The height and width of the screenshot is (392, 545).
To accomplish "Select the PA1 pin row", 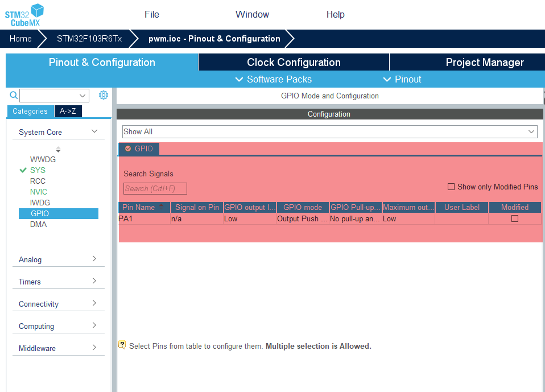I will [x=329, y=219].
